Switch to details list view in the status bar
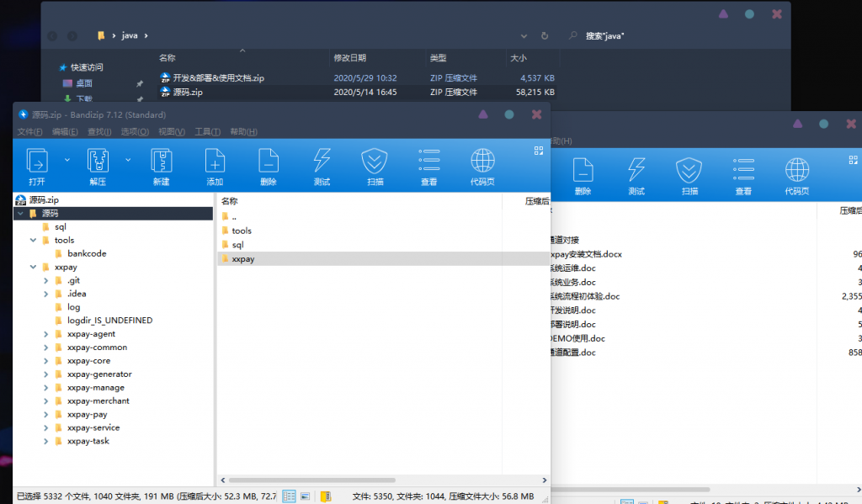This screenshot has width=862, height=504. (290, 496)
